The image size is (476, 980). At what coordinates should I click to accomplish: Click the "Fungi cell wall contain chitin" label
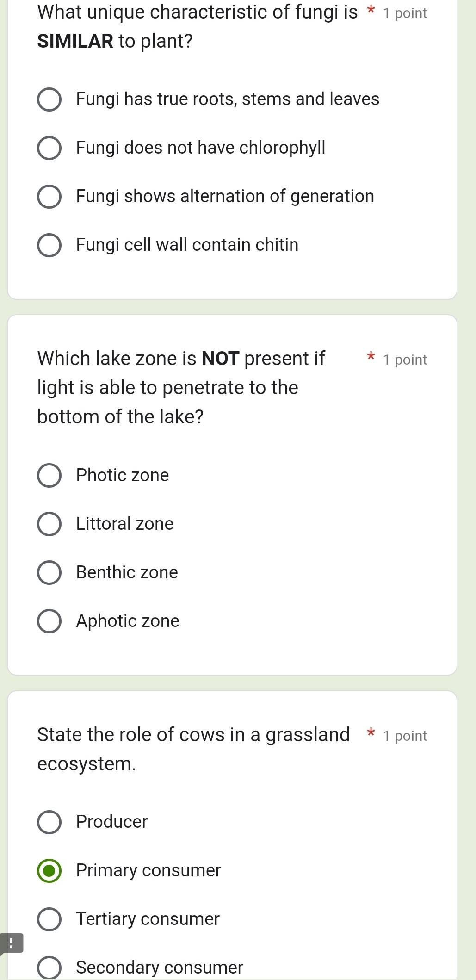pyautogui.click(x=187, y=245)
